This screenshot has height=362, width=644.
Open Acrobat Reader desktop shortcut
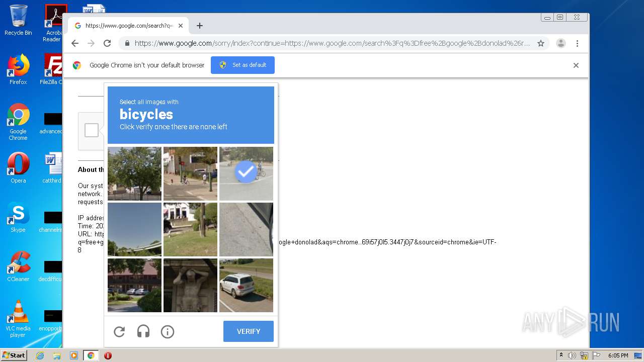pos(53,23)
